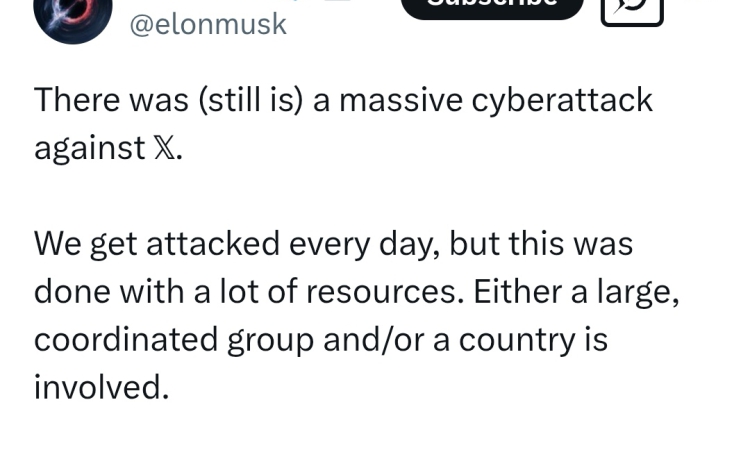Click the word 'country' in the post
Image resolution: width=750 pixels, height=450 pixels.
517,340
